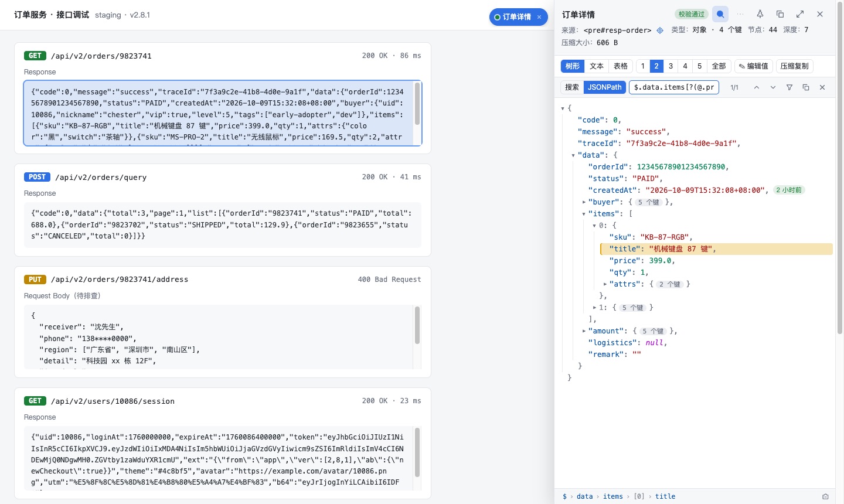Jump to data in the breadcrumb path
The image size is (844, 504).
[585, 496]
